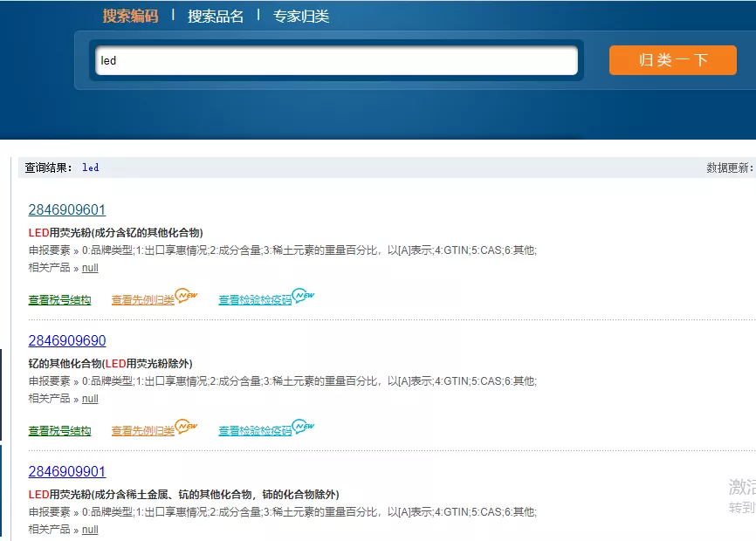The image size is (756, 541).
Task: View 查看税号结构 for code 2846909601
Action: tap(59, 300)
